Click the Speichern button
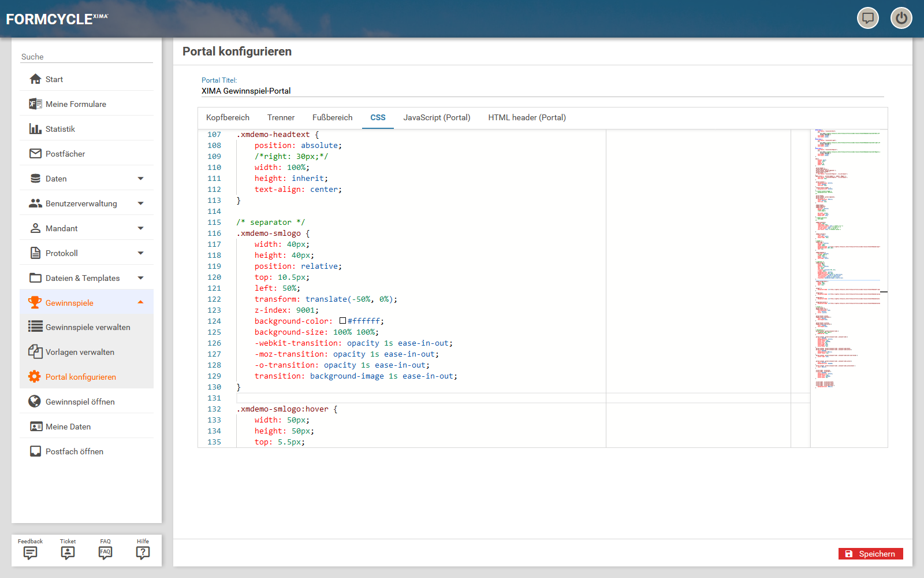924x578 pixels. (x=870, y=554)
